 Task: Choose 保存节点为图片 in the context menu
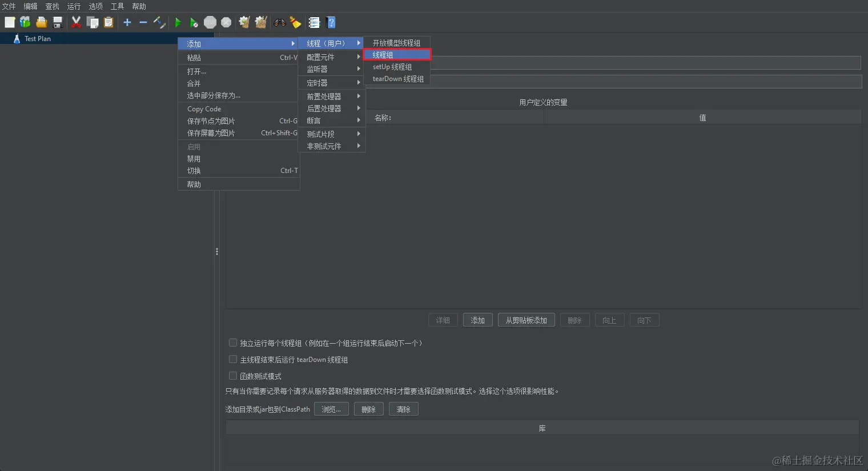click(x=239, y=121)
